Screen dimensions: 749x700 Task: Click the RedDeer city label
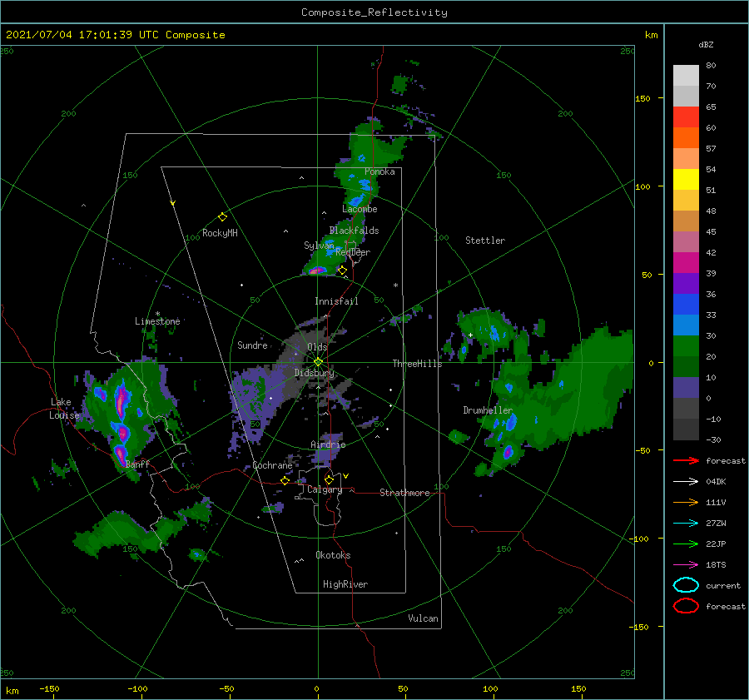coord(353,252)
